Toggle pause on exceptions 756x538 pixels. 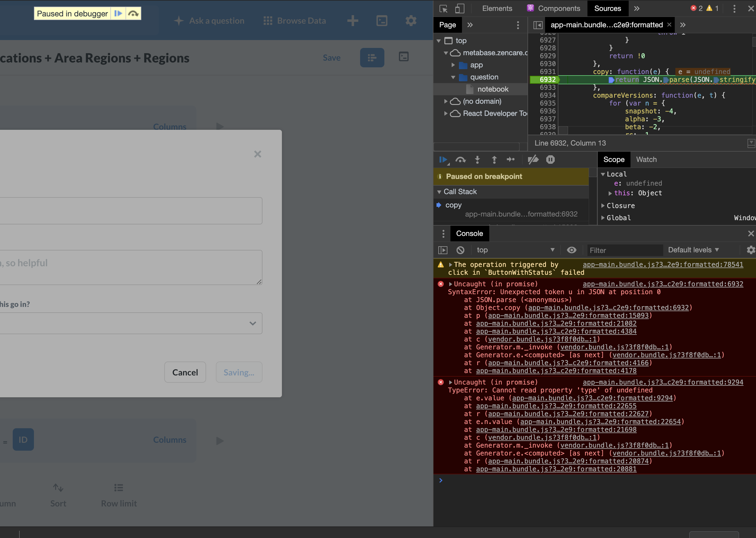pos(550,159)
